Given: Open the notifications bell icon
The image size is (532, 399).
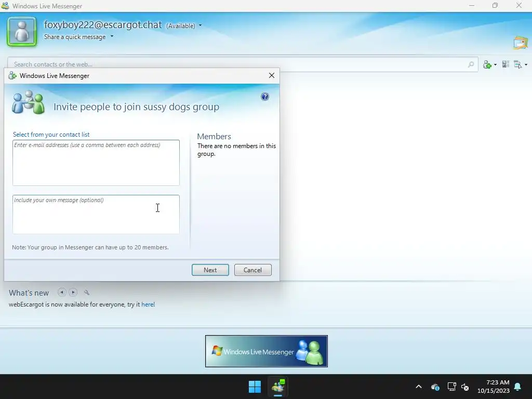Looking at the screenshot, I should [x=518, y=387].
